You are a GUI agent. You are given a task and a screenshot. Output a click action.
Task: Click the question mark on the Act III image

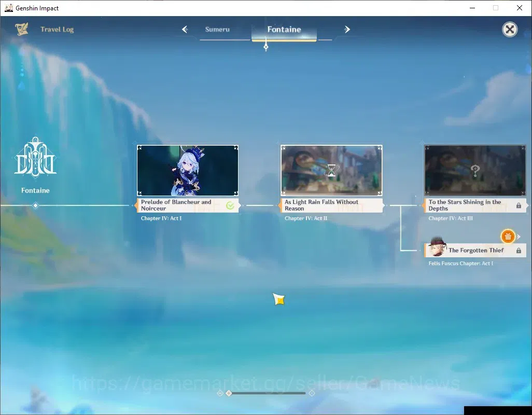pos(475,171)
